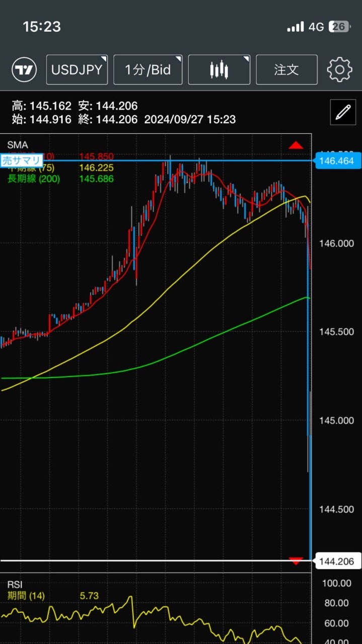Open the RSI indicator label
362x644 pixels.
pos(15,585)
